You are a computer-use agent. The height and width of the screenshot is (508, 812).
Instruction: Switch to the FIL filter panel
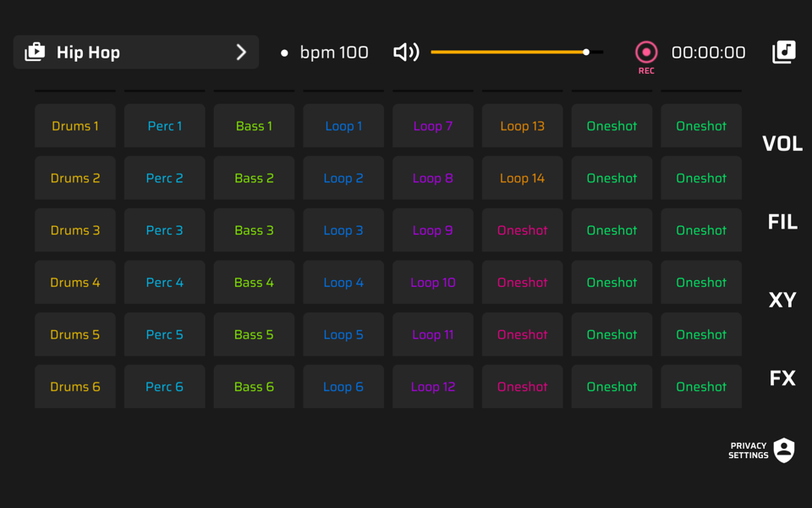point(782,222)
